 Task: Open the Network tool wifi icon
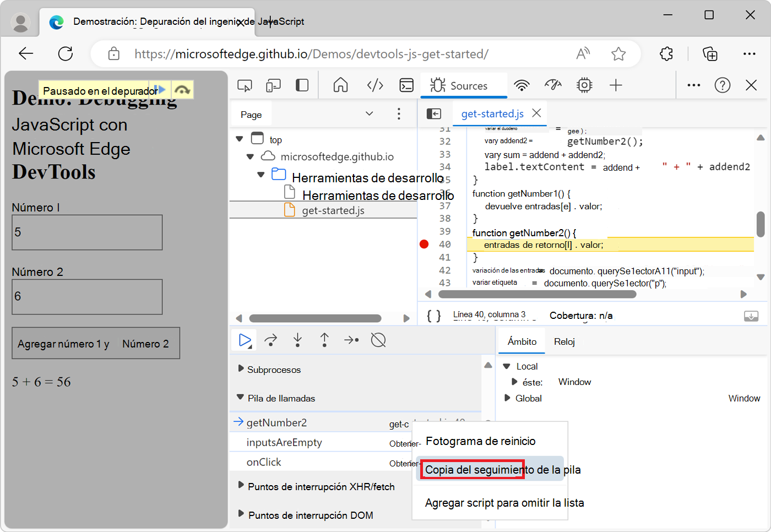pos(522,85)
